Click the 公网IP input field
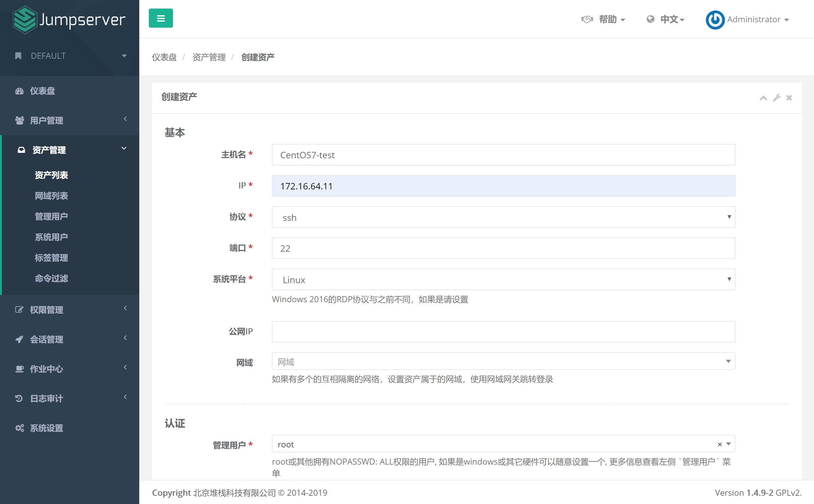The height and width of the screenshot is (504, 814). tap(504, 332)
